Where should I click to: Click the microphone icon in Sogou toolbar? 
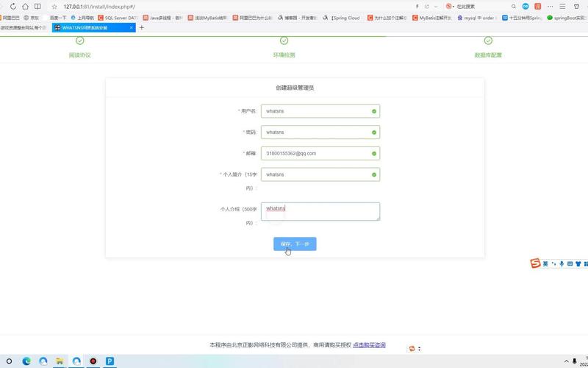[x=562, y=263]
